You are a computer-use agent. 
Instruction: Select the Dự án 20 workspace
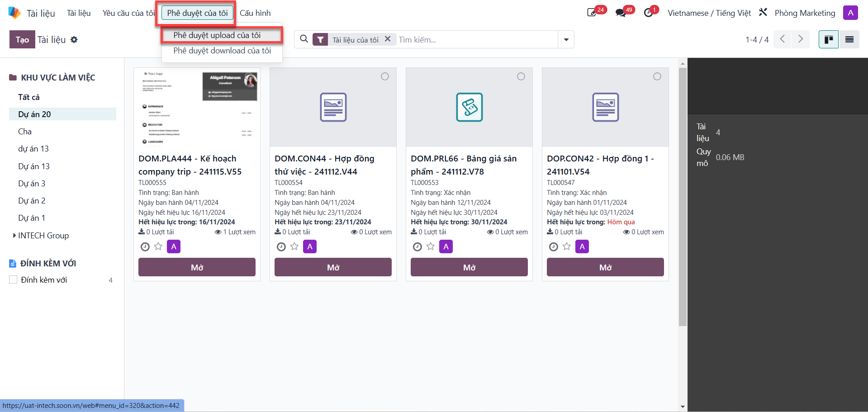[x=62, y=114]
